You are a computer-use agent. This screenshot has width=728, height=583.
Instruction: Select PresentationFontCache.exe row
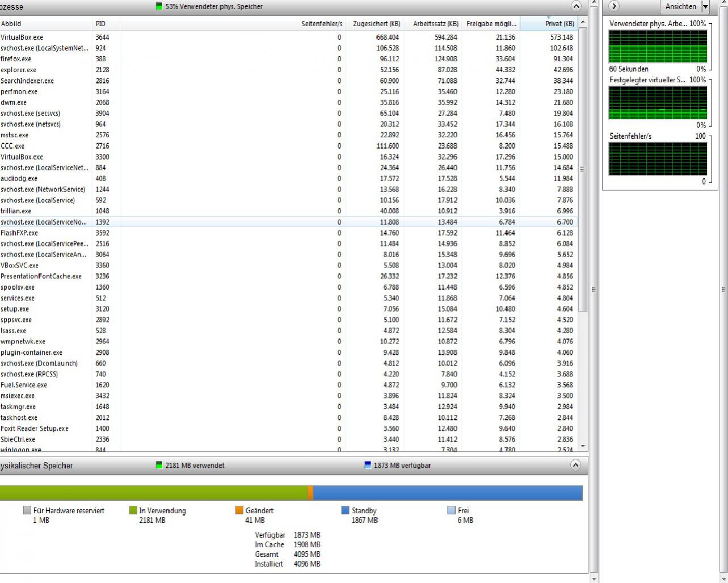tap(289, 276)
